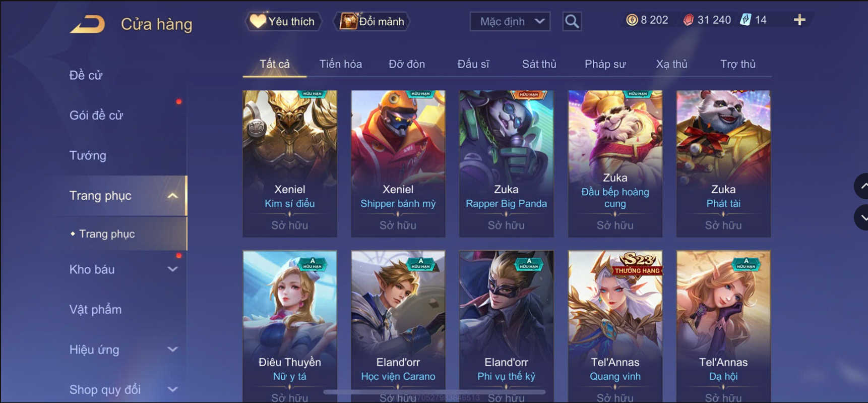Image resolution: width=868 pixels, height=403 pixels.
Task: Select the Tướng sidebar menu item
Action: click(88, 155)
